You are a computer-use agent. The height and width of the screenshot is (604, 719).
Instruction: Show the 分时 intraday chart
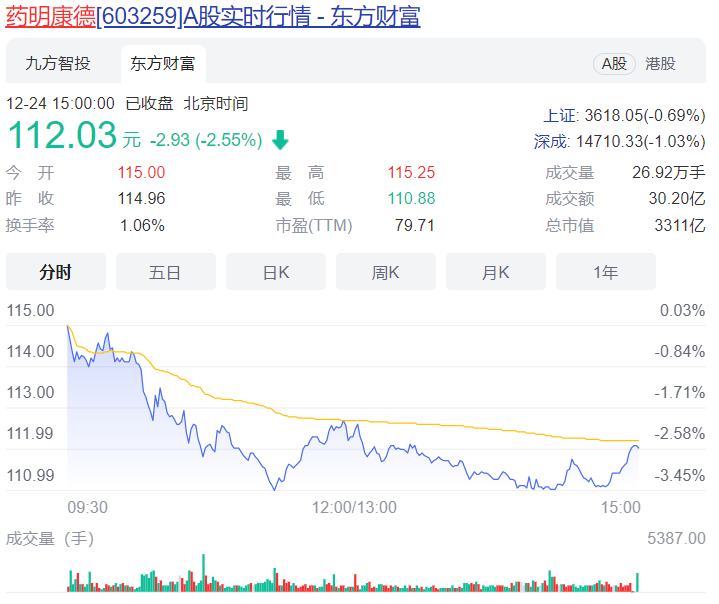pos(56,272)
